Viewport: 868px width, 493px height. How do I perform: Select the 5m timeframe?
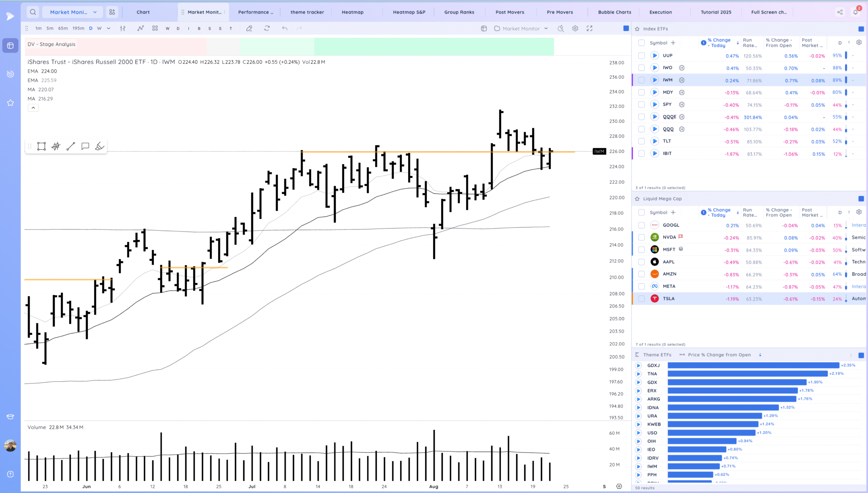click(x=50, y=28)
